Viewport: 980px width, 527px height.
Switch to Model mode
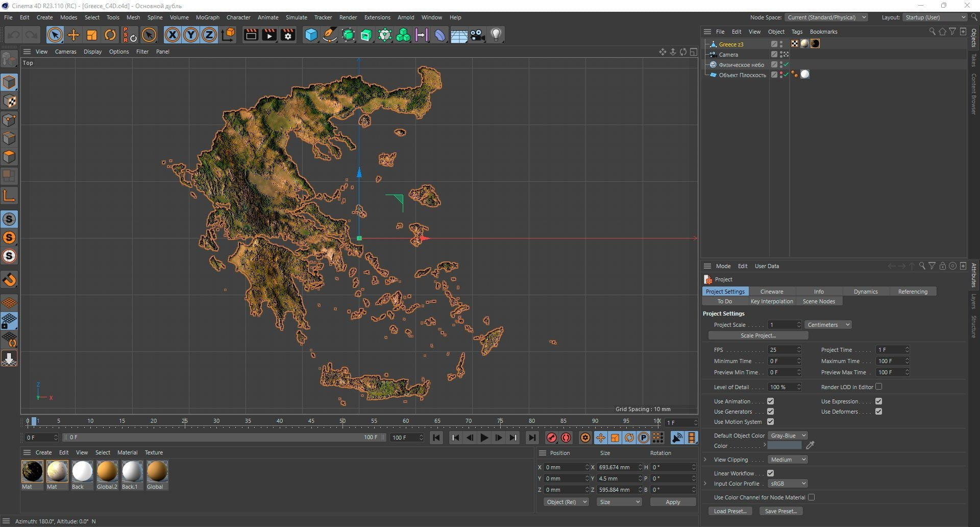10,82
